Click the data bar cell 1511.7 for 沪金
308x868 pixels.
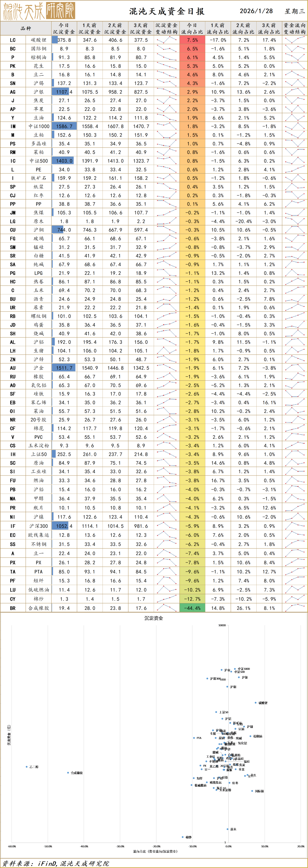point(64,368)
